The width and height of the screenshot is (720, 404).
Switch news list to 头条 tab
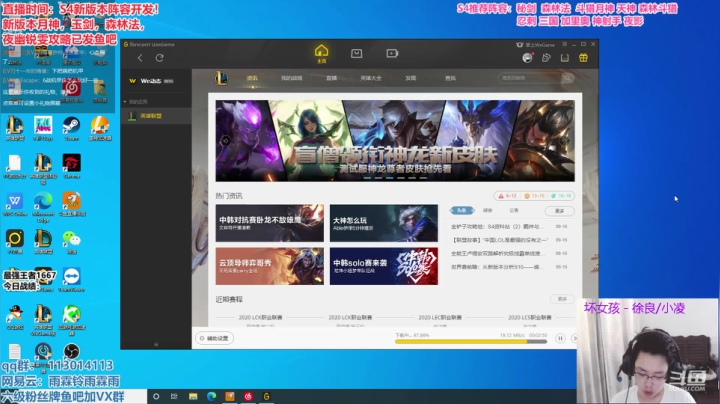[x=461, y=210]
